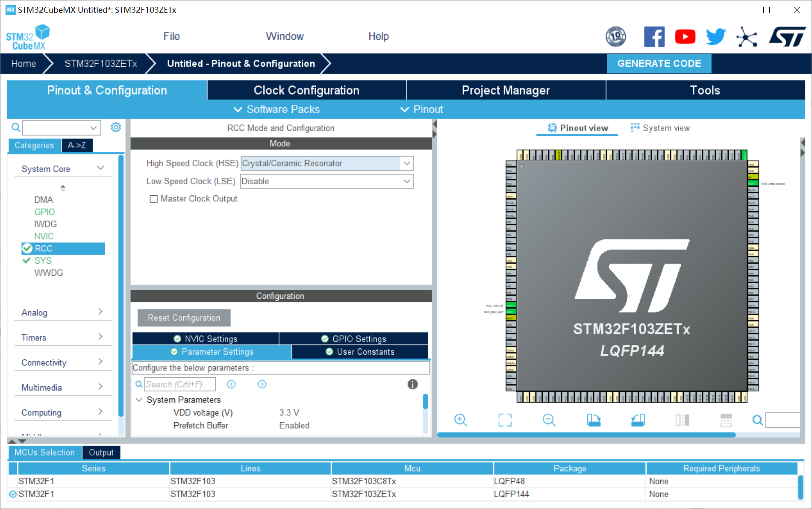
Task: Open the Help menu
Action: click(x=379, y=36)
